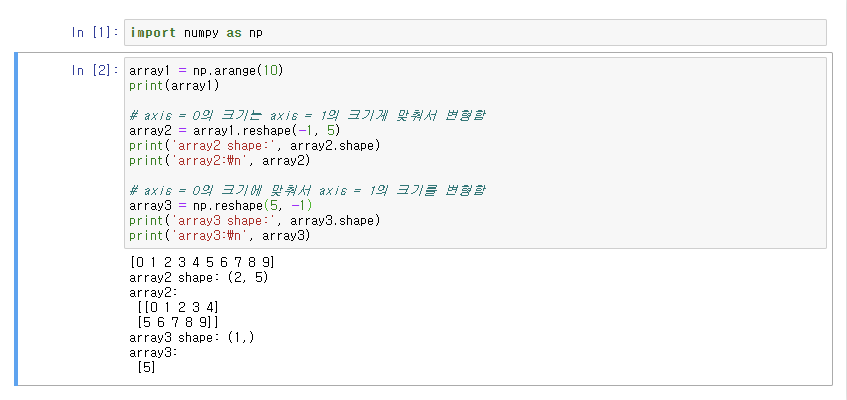This screenshot has width=847, height=400.
Task: Click the array1.reshape(-1, 5) code line
Action: [x=234, y=130]
